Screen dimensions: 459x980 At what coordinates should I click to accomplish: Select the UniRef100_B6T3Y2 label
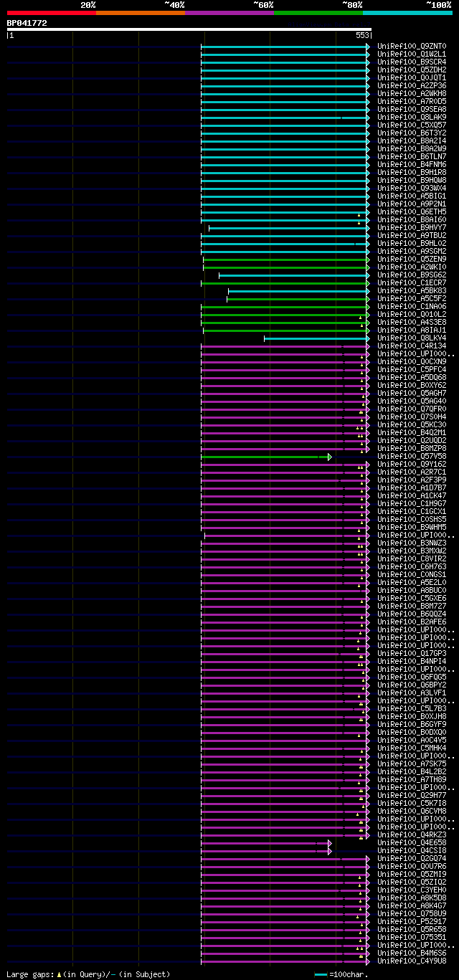click(x=412, y=133)
